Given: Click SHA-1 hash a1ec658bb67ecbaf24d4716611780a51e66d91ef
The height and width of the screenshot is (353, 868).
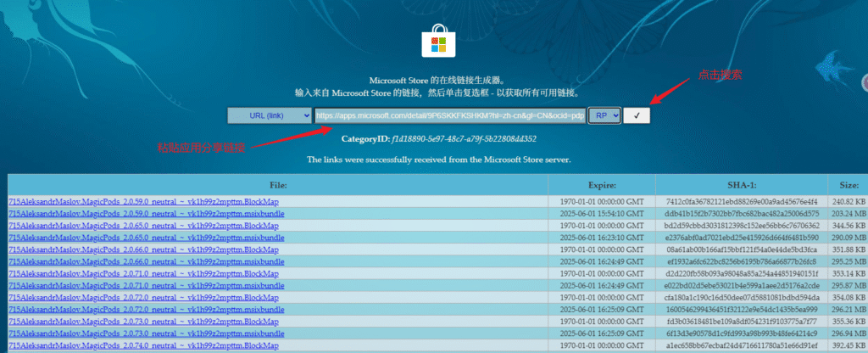Looking at the screenshot, I should 742,346.
